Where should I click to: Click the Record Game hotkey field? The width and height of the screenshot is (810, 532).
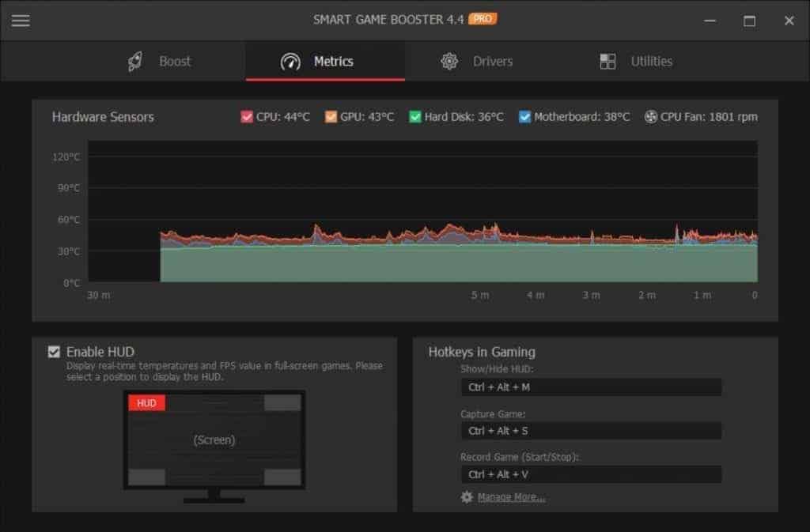pos(592,474)
